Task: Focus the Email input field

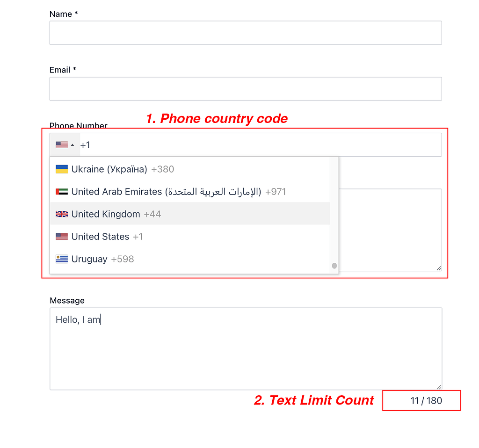Action: pyautogui.click(x=246, y=89)
